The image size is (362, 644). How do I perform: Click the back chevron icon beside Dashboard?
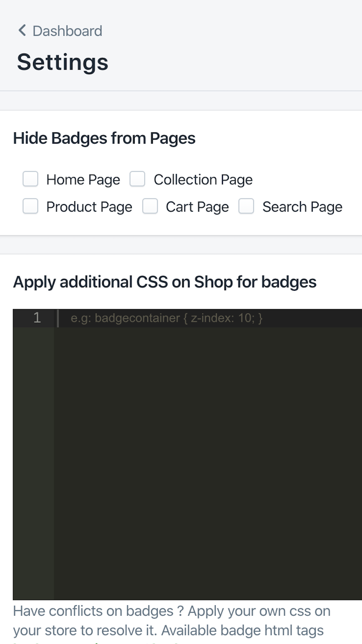point(22,30)
